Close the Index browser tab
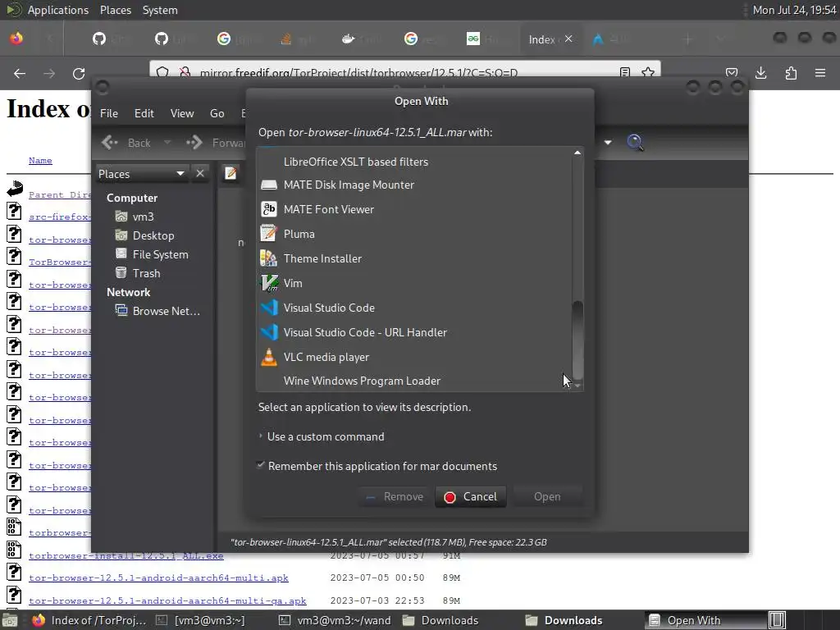Screen dimensions: 840x630 coord(568,39)
